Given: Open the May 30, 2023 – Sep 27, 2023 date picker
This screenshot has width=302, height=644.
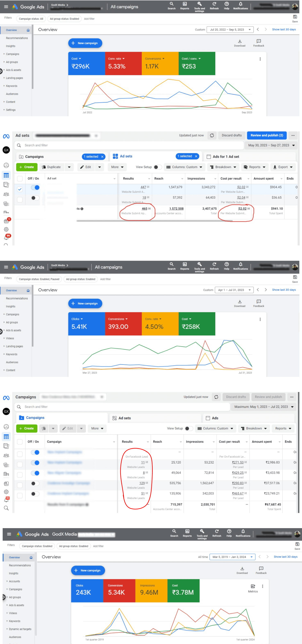Looking at the screenshot, I should (271, 145).
